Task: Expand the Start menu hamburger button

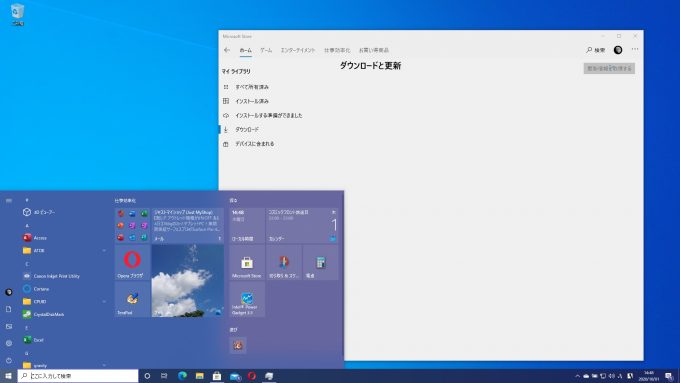Action: 9,200
